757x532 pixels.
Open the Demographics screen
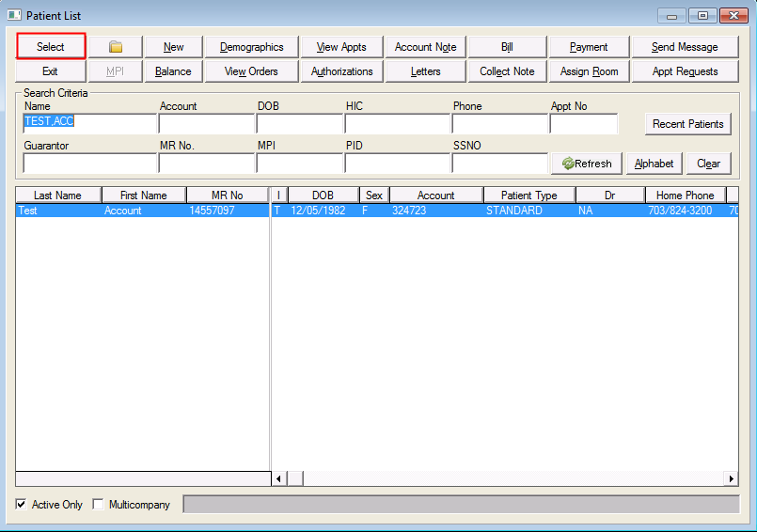(251, 47)
